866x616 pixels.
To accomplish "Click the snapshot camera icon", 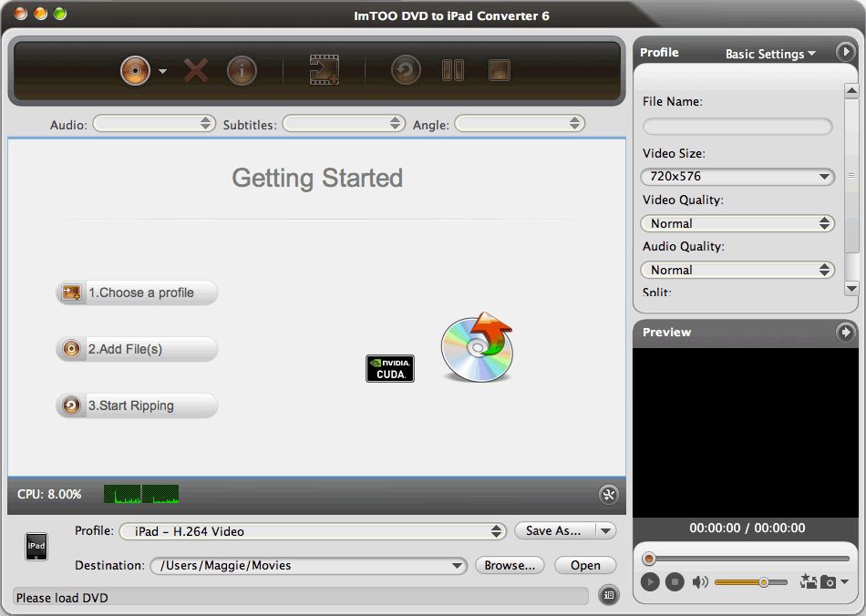I will (828, 581).
